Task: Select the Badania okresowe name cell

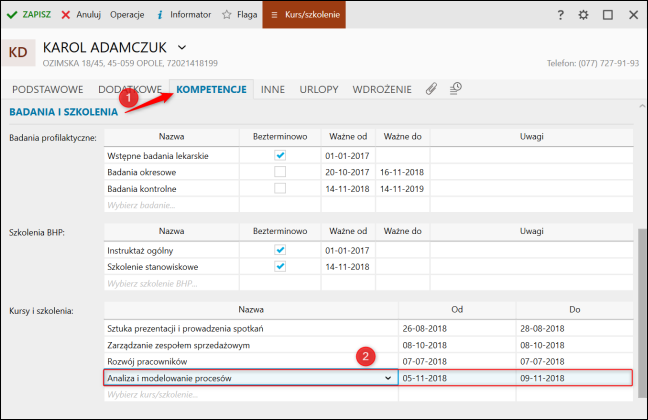Action: (171, 172)
